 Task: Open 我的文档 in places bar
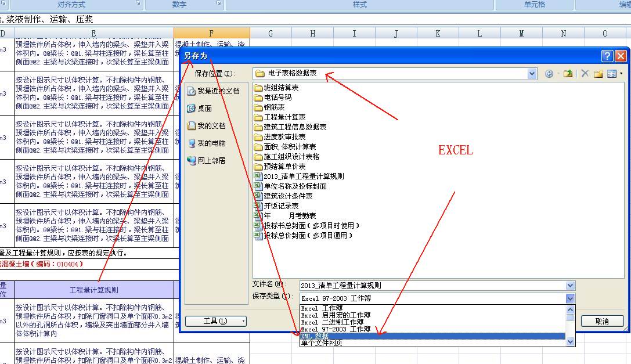pyautogui.click(x=207, y=126)
